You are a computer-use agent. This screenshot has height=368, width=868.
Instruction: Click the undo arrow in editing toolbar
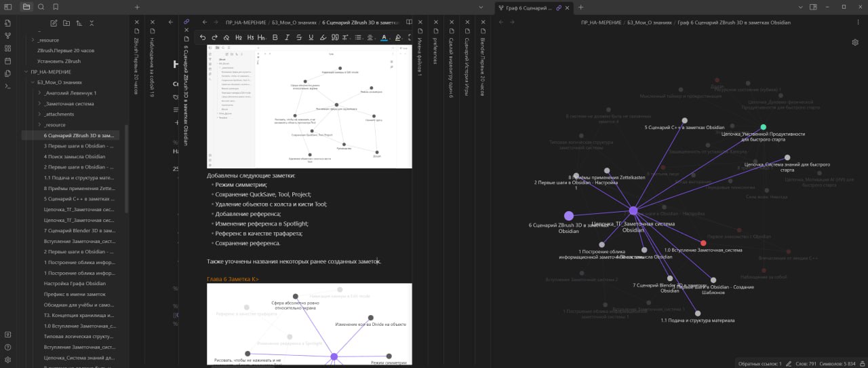coord(203,37)
